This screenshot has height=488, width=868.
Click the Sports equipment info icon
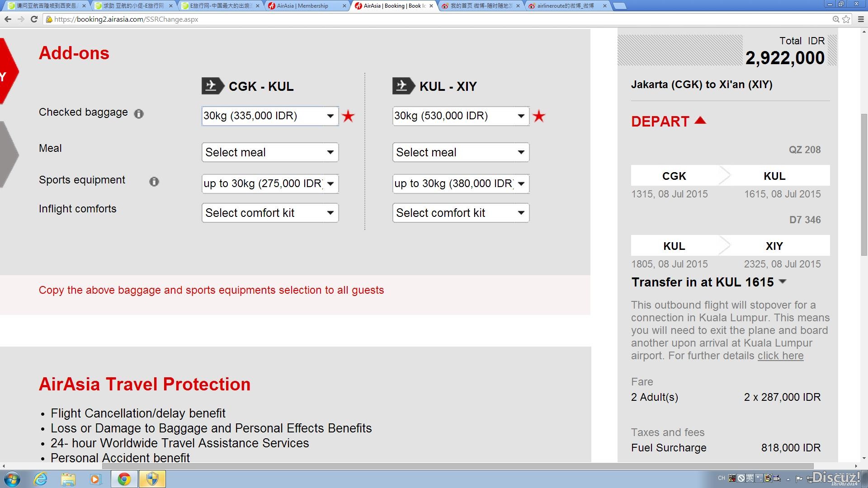154,182
